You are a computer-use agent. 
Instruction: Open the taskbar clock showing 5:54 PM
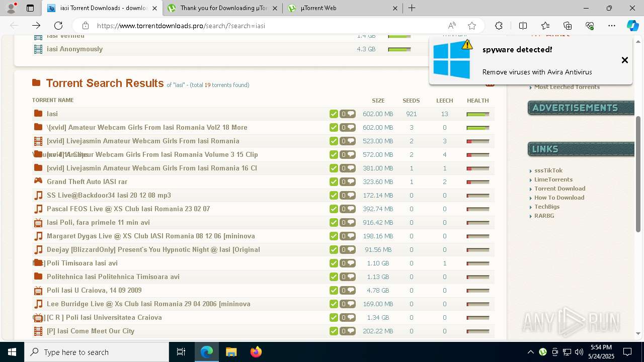click(x=601, y=352)
